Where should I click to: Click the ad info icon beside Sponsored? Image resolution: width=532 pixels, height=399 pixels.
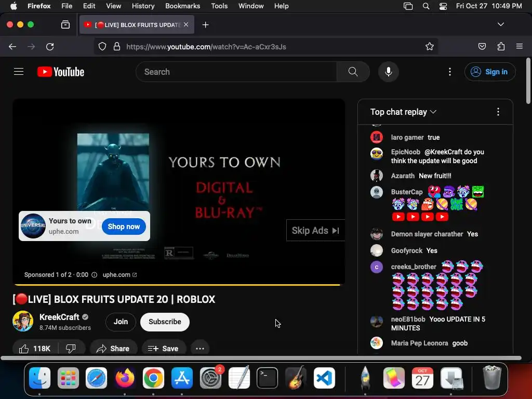pyautogui.click(x=95, y=275)
